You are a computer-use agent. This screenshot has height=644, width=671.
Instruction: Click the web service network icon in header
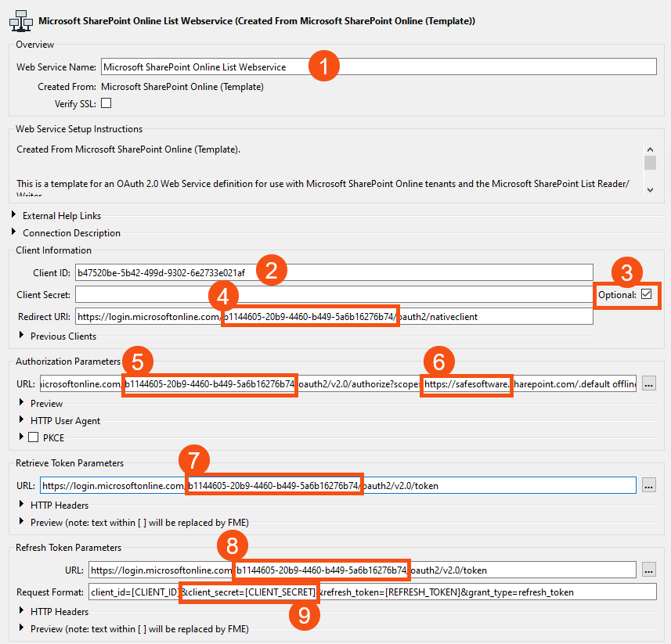tap(20, 19)
